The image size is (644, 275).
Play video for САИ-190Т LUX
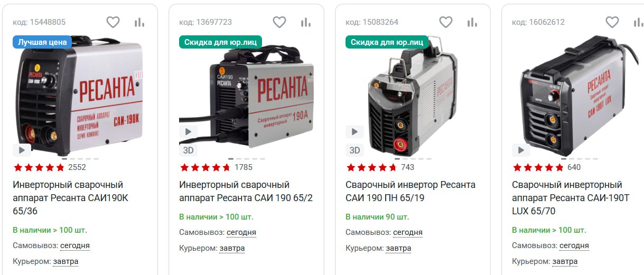pyautogui.click(x=521, y=150)
